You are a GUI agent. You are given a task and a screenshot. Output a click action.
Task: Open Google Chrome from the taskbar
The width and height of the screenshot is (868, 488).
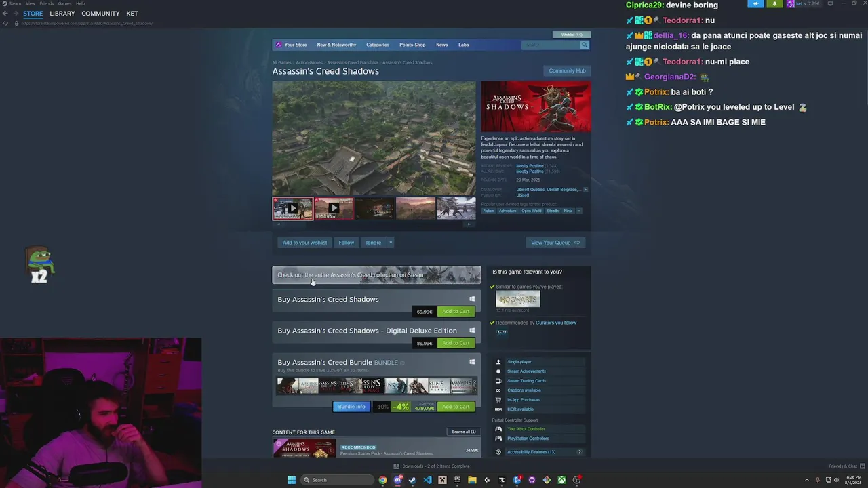pyautogui.click(x=382, y=480)
